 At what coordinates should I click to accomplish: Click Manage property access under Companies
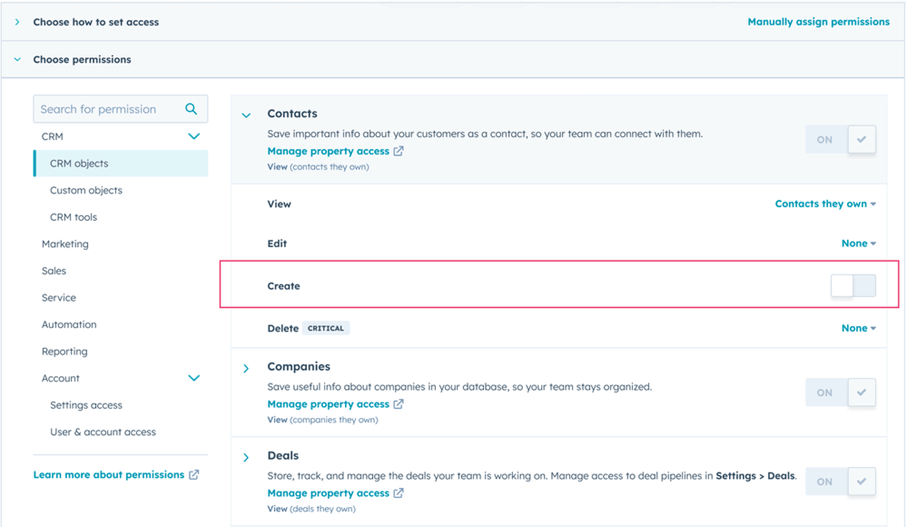pyautogui.click(x=328, y=404)
